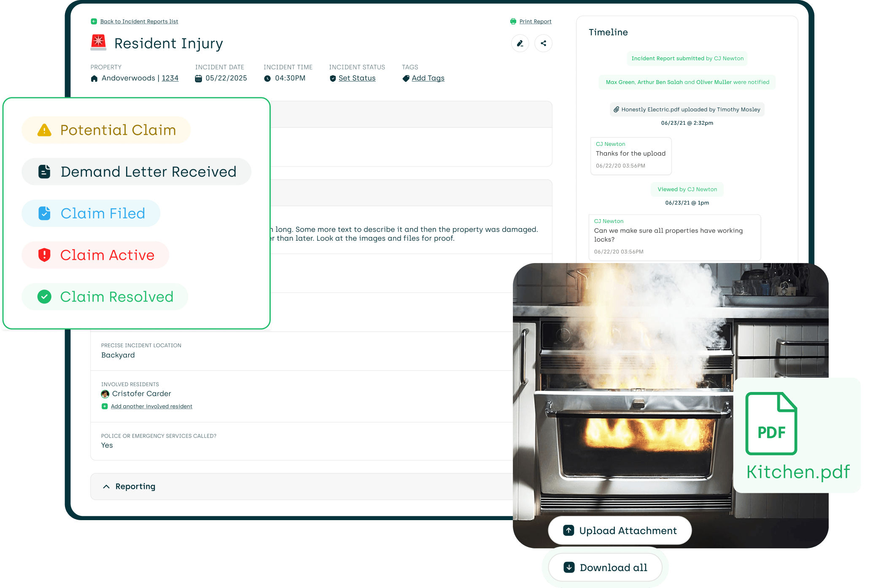
Task: Click the calendar icon by incident date
Action: click(198, 78)
